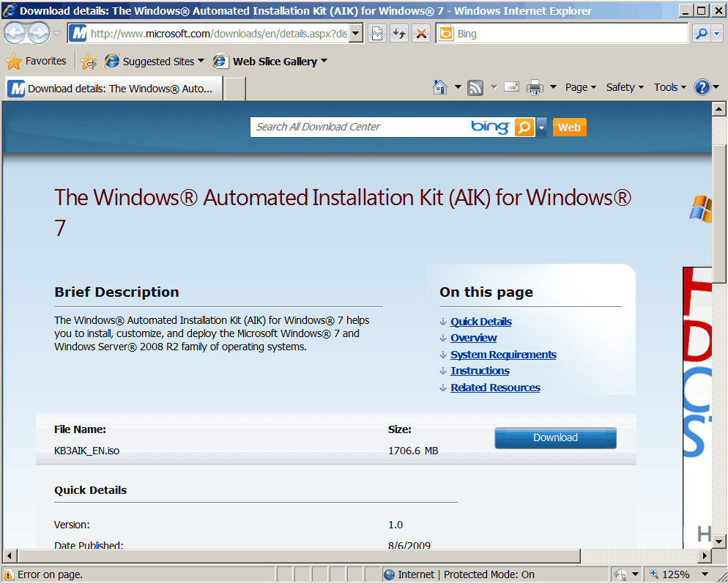The image size is (728, 584).
Task: Open the Help question mark icon
Action: pos(702,87)
